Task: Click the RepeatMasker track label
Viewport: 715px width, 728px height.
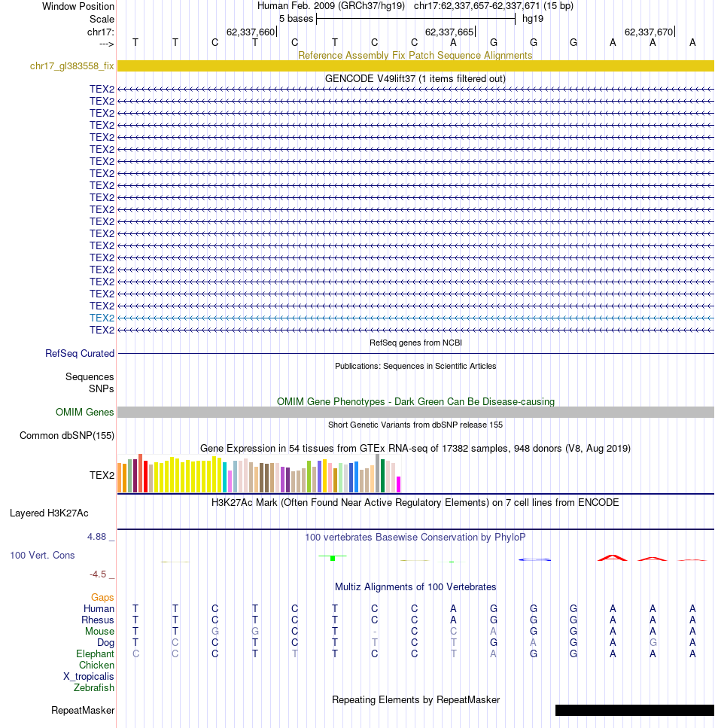Action: [83, 711]
